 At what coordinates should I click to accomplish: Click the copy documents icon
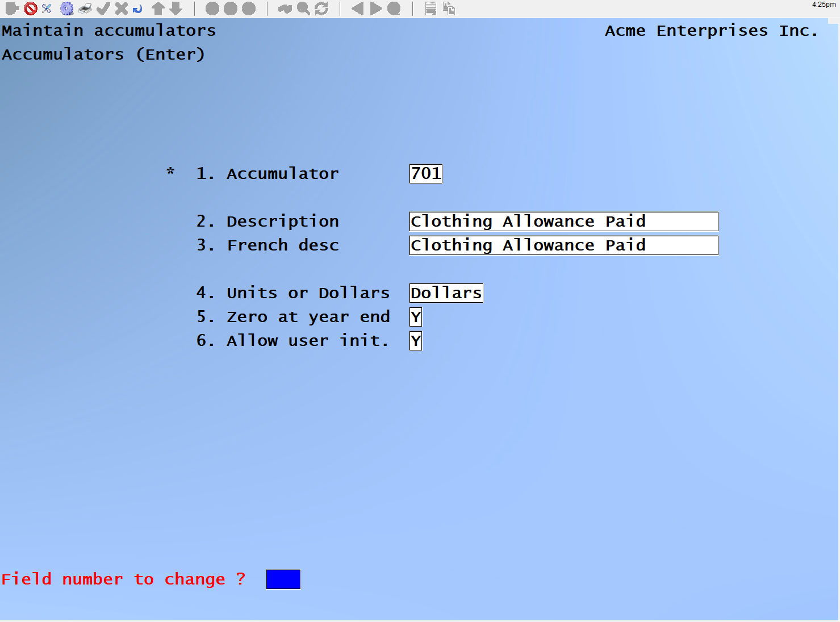tap(449, 9)
